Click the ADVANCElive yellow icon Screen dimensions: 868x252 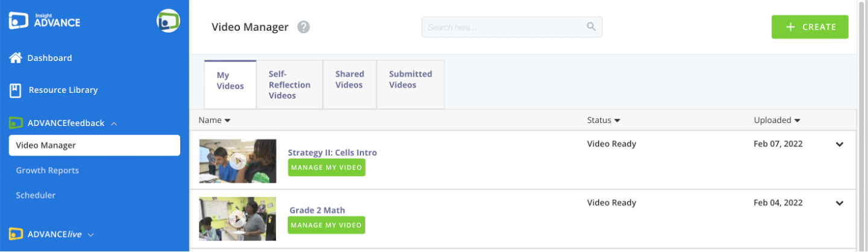coord(16,234)
